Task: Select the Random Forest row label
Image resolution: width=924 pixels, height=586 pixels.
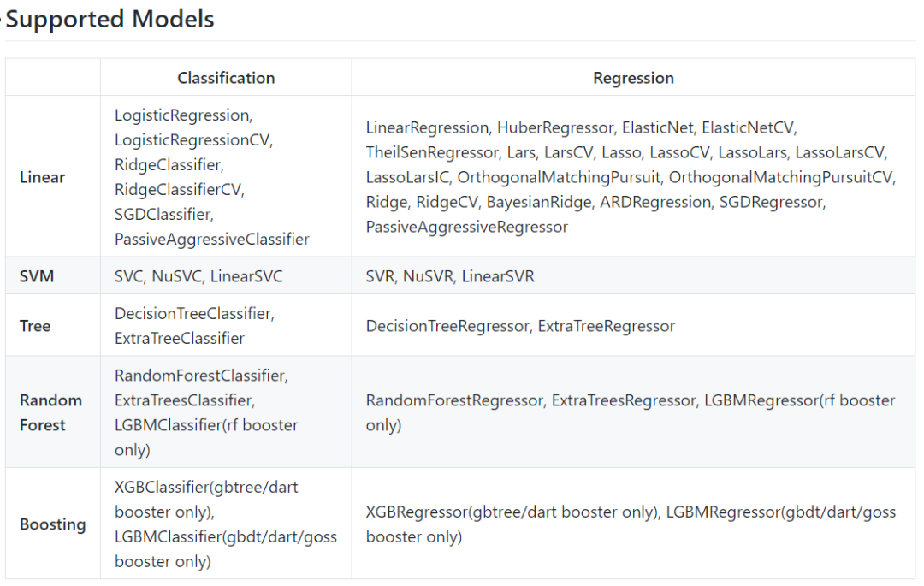Action: (x=51, y=412)
